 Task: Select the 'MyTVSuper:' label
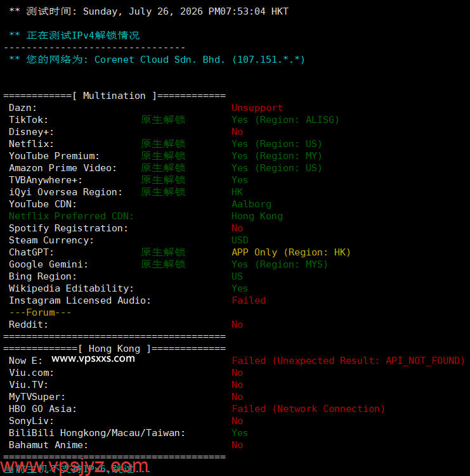(37, 397)
